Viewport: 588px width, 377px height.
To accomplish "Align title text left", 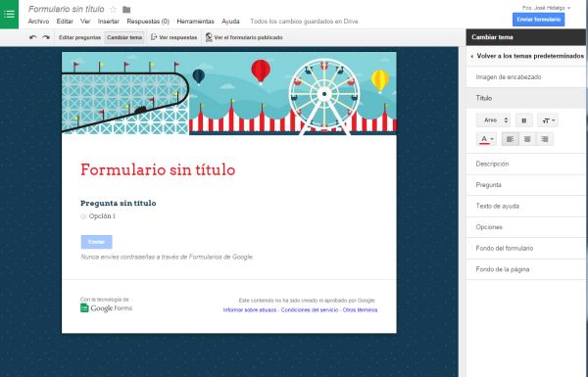I will pos(510,139).
